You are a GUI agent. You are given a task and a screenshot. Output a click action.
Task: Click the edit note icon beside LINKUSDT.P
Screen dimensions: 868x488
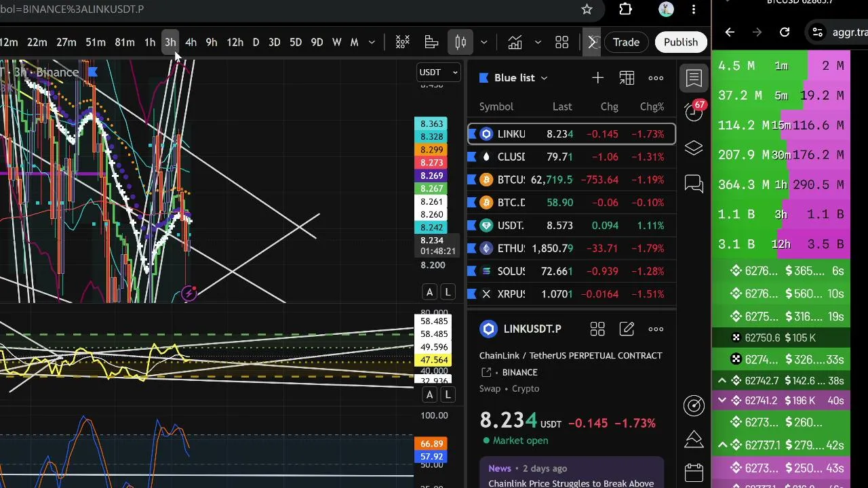point(627,329)
